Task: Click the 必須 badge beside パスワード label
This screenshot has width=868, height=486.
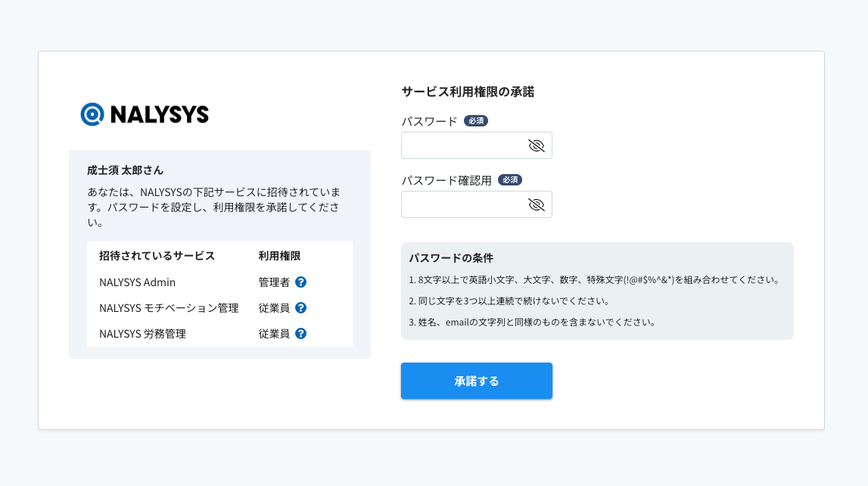Action: tap(476, 120)
